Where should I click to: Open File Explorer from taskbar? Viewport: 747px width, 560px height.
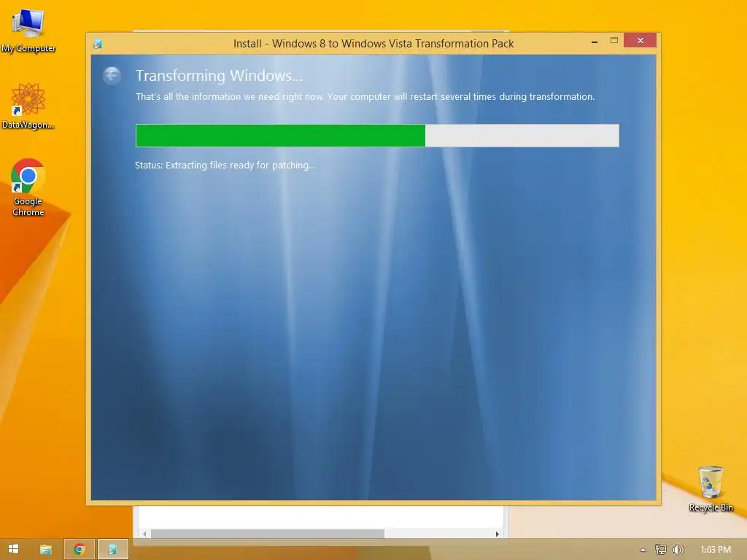pos(46,550)
